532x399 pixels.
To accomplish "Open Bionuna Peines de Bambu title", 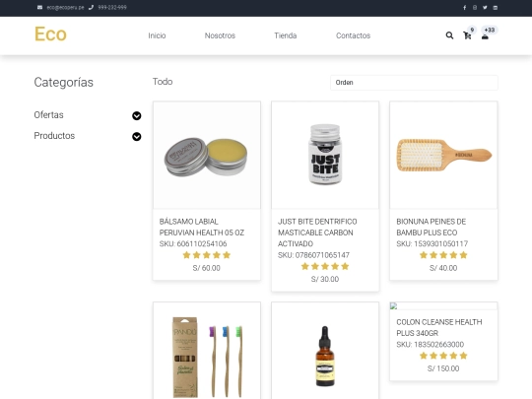I will 431,227.
